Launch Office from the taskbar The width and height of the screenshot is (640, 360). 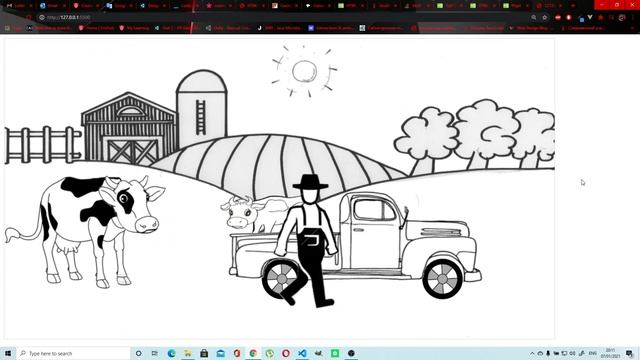click(237, 353)
